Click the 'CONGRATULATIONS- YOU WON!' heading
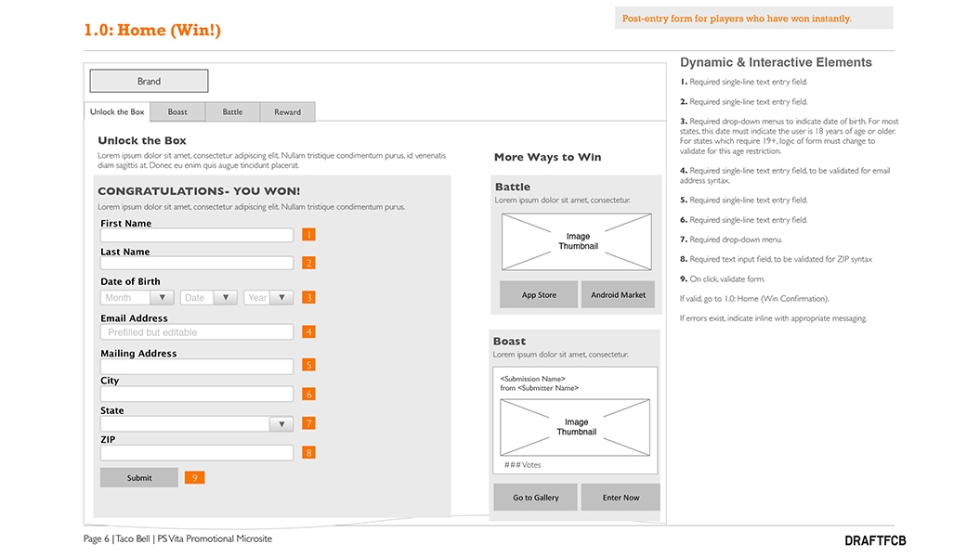The image size is (980, 557). (x=199, y=191)
